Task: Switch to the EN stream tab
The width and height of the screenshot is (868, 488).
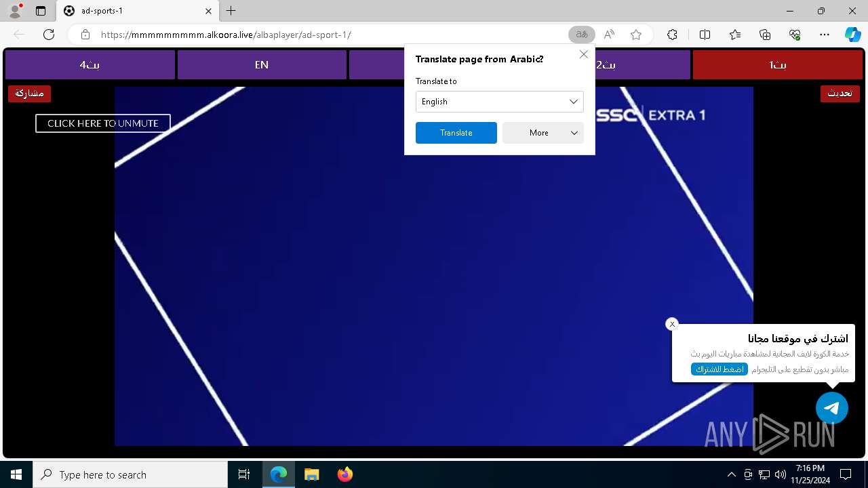Action: [x=262, y=65]
